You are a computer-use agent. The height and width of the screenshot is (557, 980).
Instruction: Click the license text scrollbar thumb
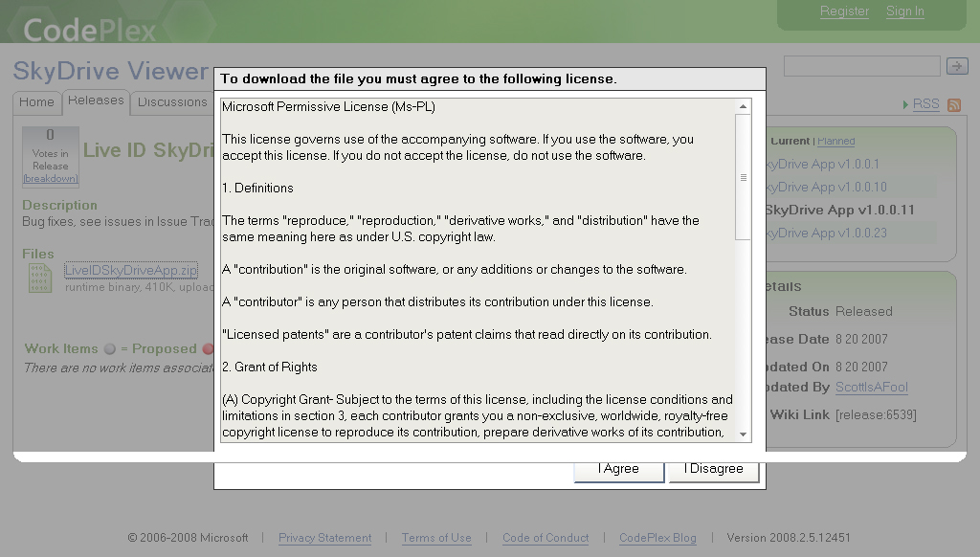743,178
